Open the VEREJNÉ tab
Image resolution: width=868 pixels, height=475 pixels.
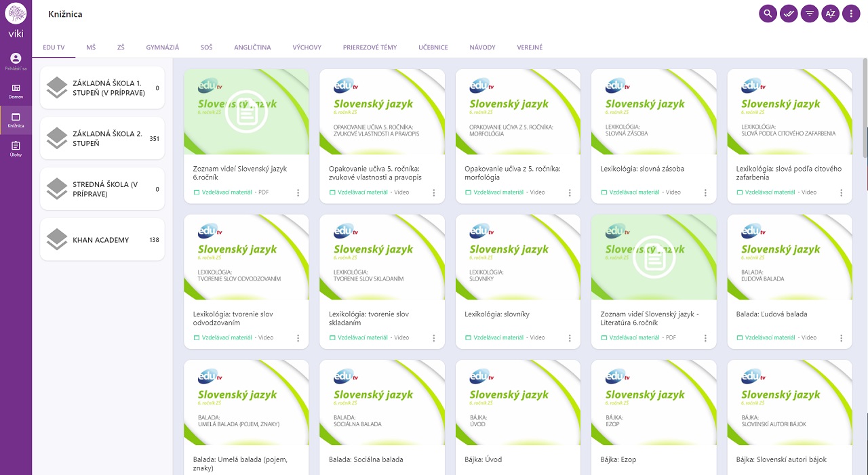tap(530, 47)
